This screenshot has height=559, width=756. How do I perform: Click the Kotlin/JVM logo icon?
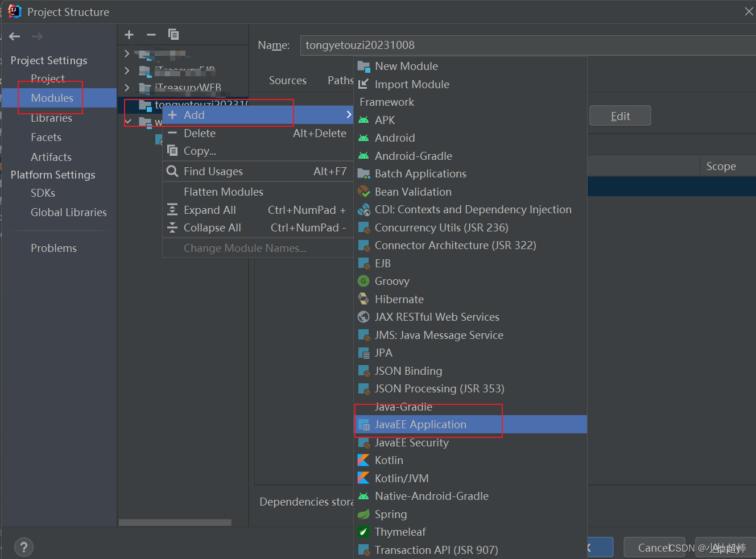point(363,478)
